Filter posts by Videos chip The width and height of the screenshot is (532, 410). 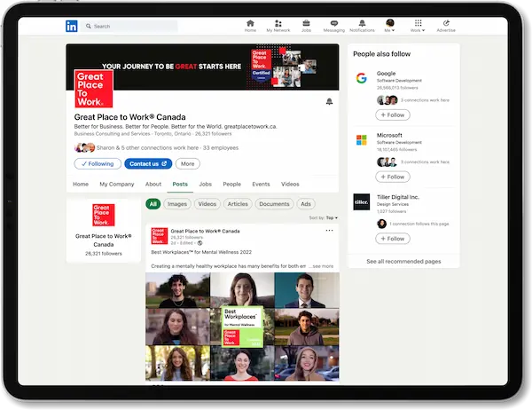(207, 204)
